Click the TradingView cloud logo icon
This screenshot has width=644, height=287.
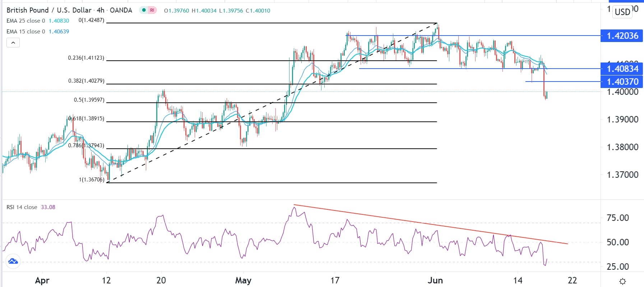pyautogui.click(x=13, y=261)
